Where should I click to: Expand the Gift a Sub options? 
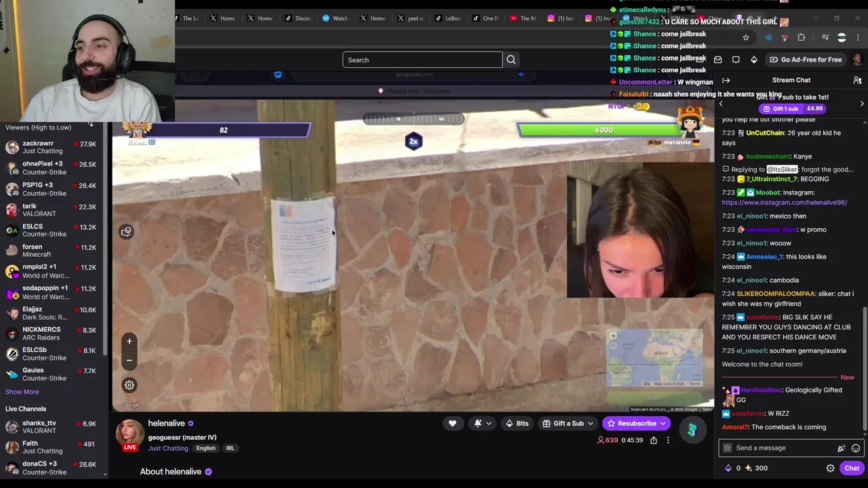click(x=568, y=424)
